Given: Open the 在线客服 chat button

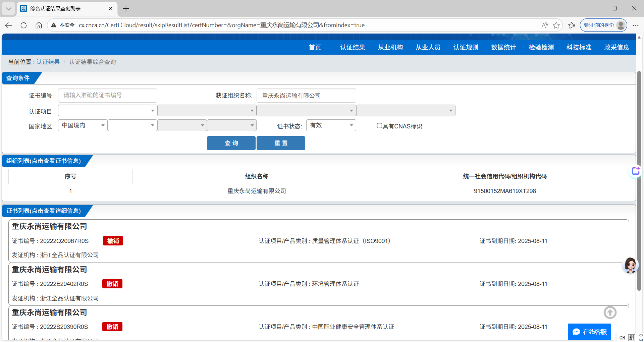Looking at the screenshot, I should point(589,332).
